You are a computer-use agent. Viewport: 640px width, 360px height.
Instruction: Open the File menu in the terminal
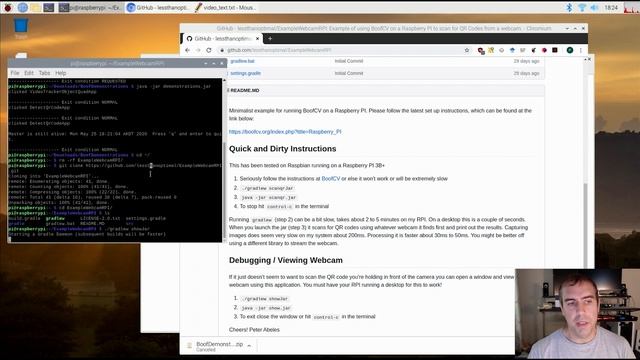click(15, 73)
